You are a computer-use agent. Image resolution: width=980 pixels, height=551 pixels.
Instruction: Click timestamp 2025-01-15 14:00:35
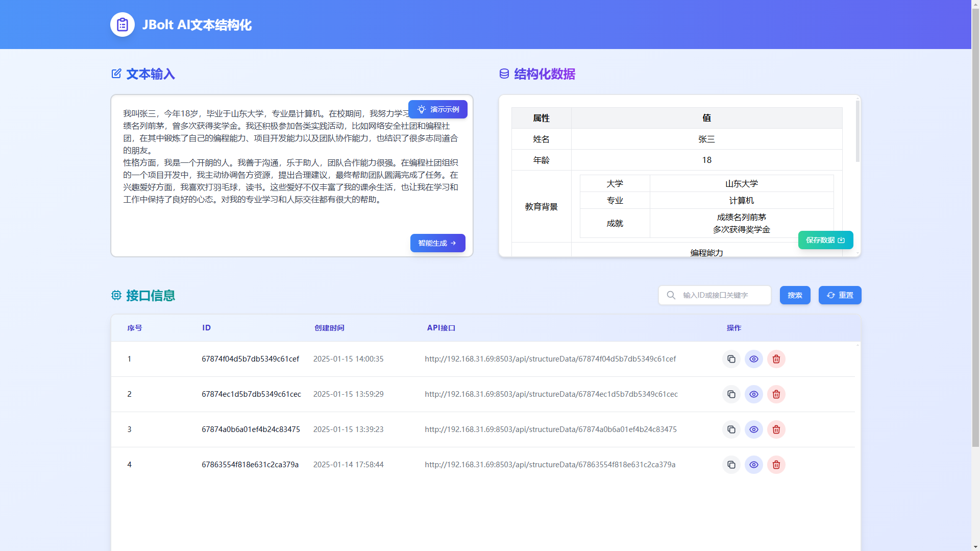coord(348,359)
